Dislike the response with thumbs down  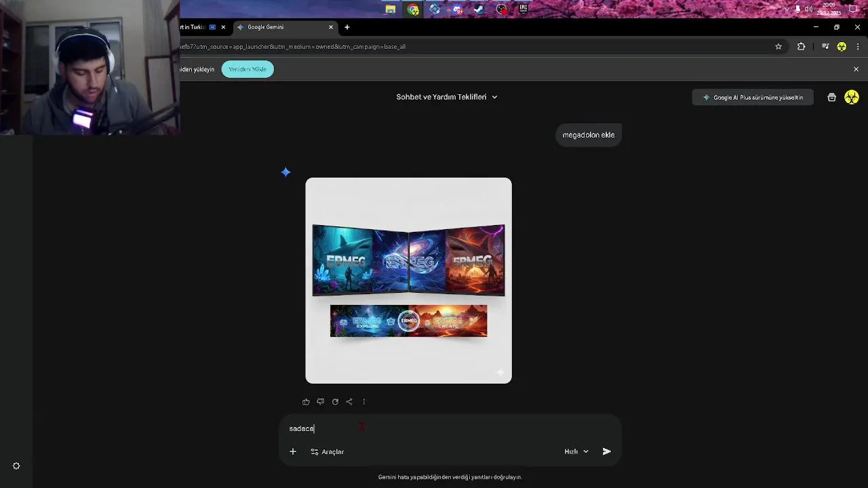click(x=321, y=402)
